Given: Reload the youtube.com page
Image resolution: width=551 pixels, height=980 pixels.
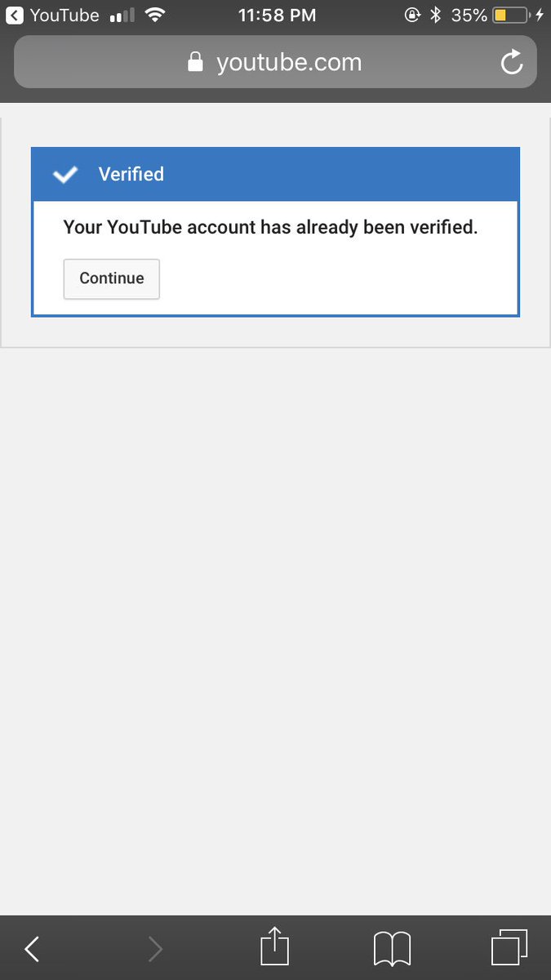Looking at the screenshot, I should point(512,62).
